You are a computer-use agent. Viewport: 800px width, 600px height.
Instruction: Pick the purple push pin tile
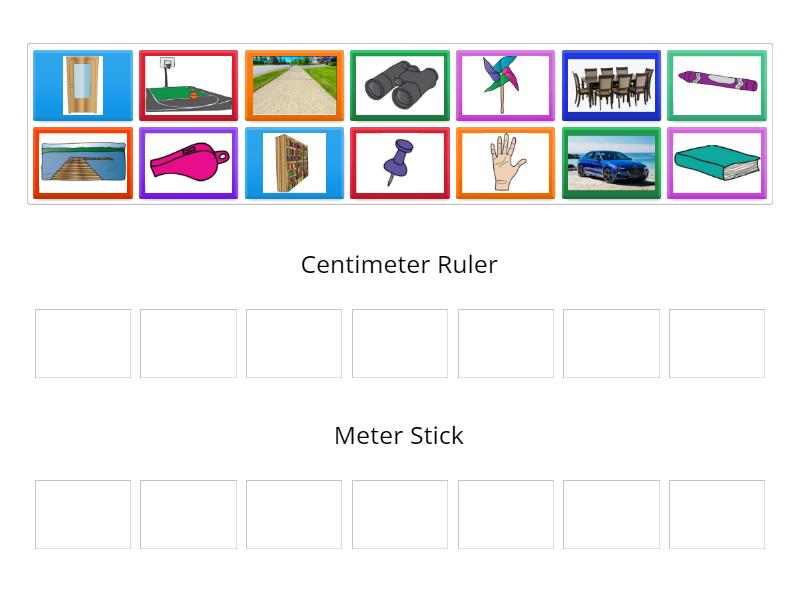coord(400,163)
